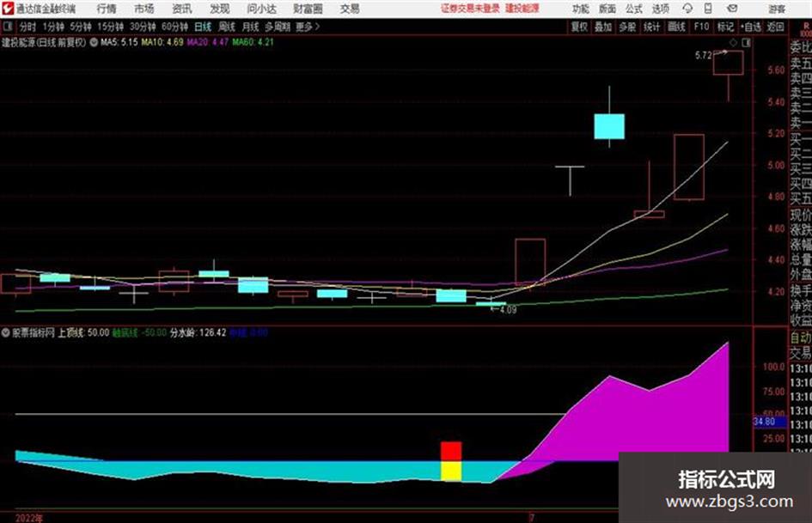Open the 问小达 menu
812x523 pixels.
coord(261,9)
